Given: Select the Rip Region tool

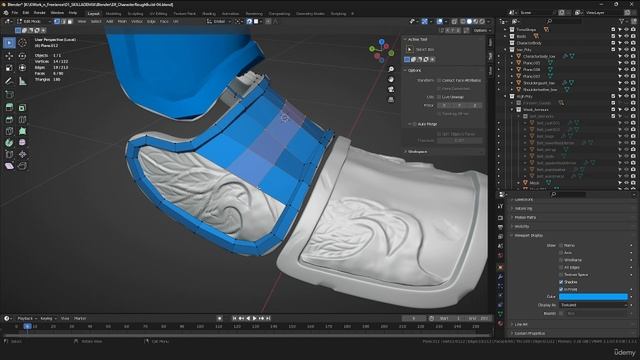Looking at the screenshot, I should (x=22, y=166).
